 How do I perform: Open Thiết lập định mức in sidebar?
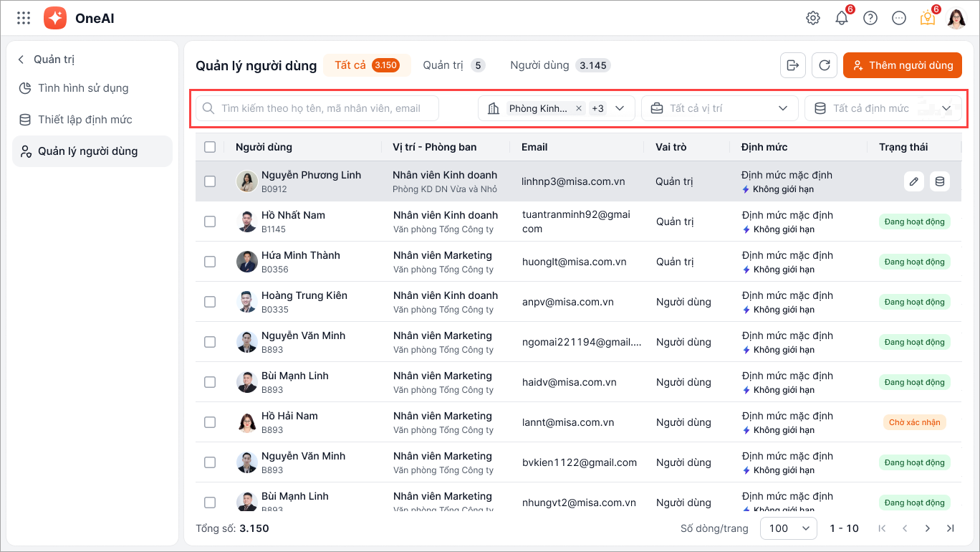point(85,120)
